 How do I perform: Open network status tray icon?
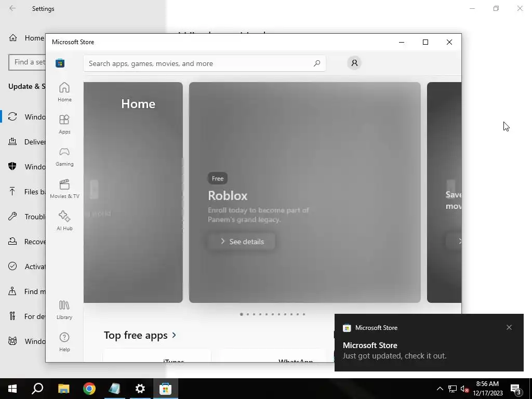[453, 389]
